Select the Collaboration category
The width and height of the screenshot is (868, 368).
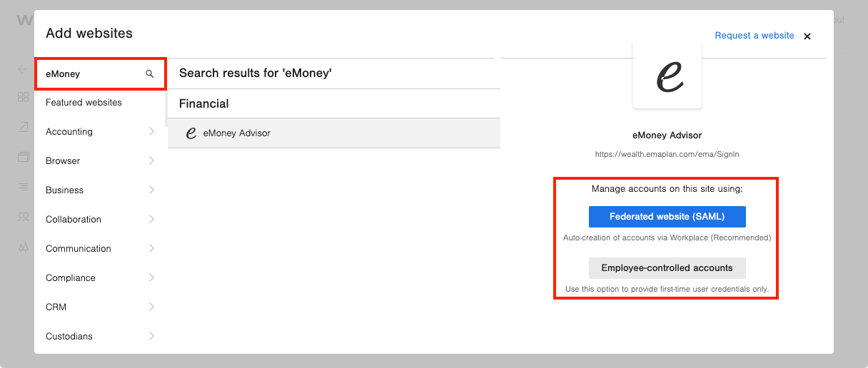click(74, 220)
